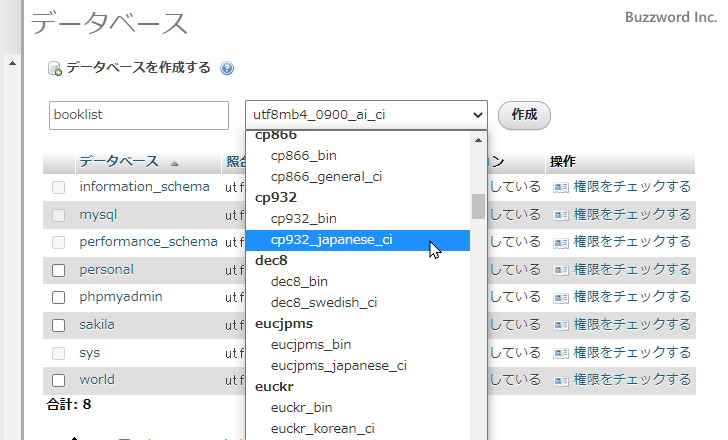The width and height of the screenshot is (728, 440).
Task: Click privileges icon in world row
Action: pyautogui.click(x=561, y=381)
